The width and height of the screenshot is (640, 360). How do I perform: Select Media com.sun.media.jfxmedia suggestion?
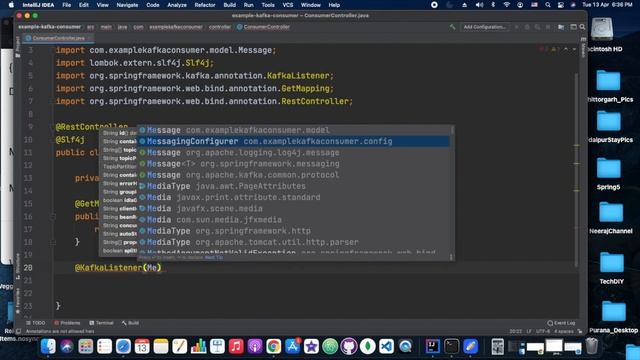point(294,220)
